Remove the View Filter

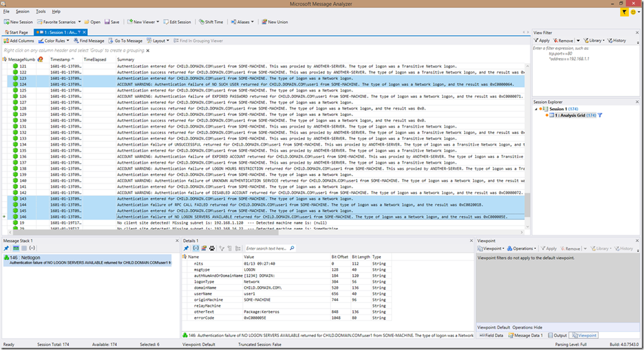tap(563, 41)
